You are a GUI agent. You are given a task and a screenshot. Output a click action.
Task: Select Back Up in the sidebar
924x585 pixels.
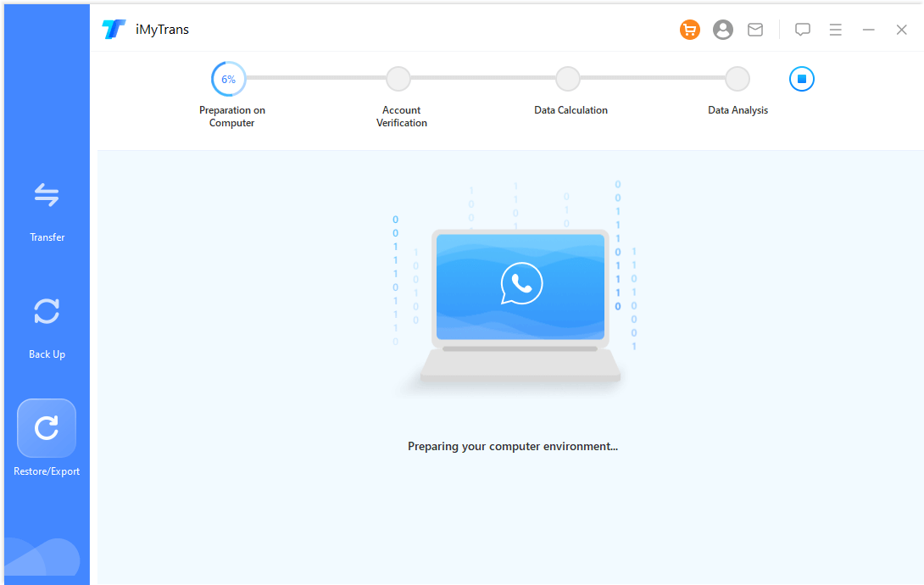(x=47, y=328)
